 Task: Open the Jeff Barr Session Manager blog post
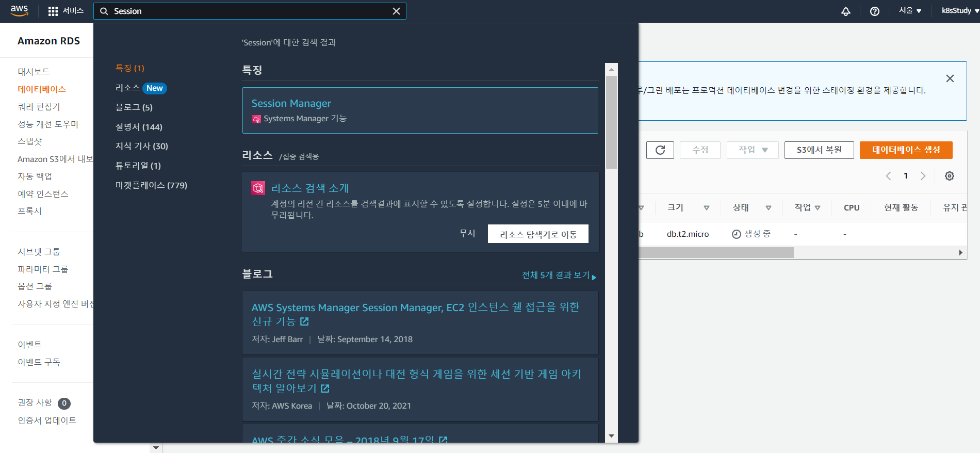click(415, 314)
